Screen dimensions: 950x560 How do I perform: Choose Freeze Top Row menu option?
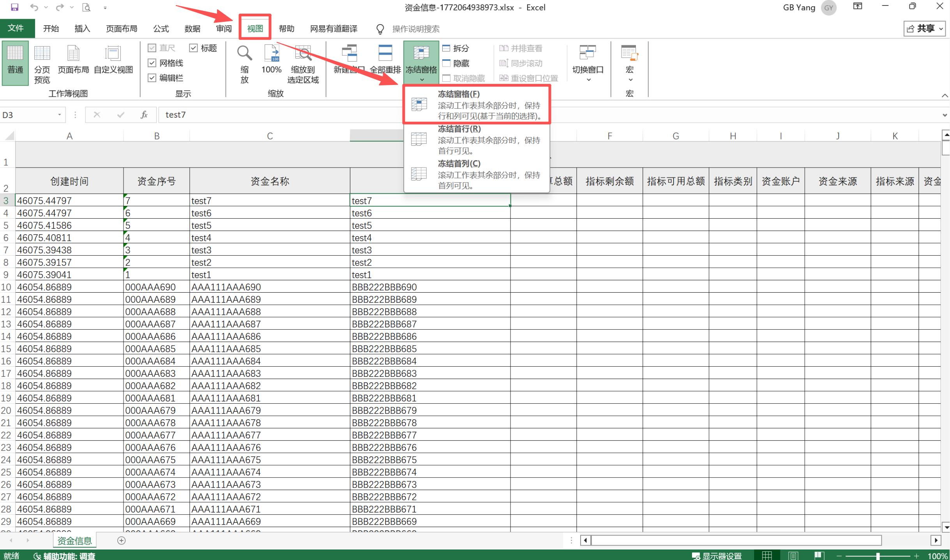coord(476,140)
